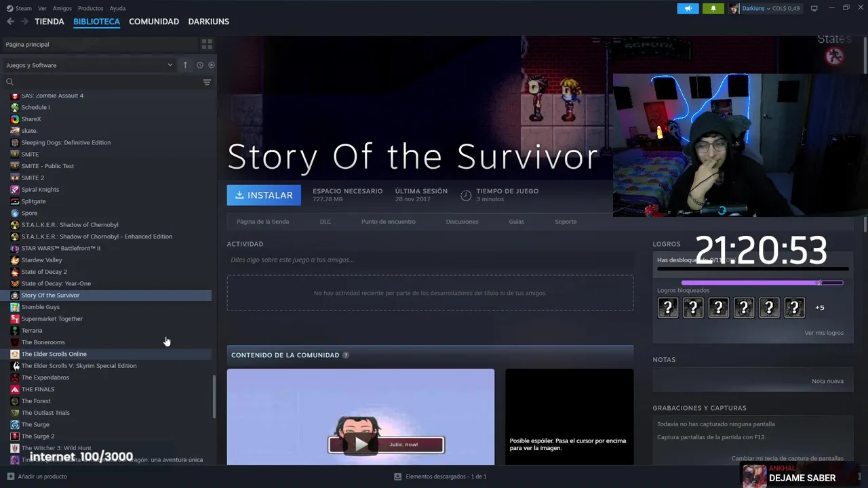Select State of Decay 2 entry

106,272
